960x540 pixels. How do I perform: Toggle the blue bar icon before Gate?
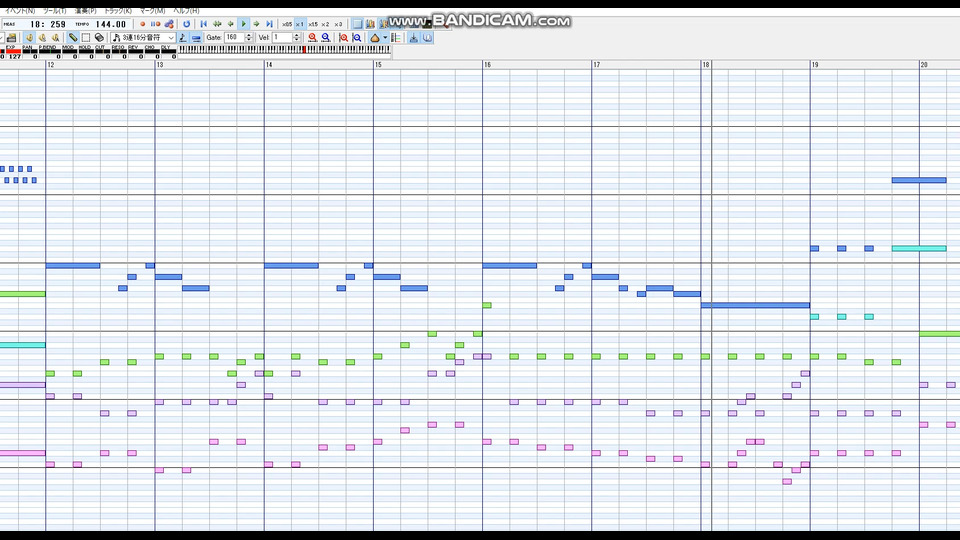(x=196, y=37)
